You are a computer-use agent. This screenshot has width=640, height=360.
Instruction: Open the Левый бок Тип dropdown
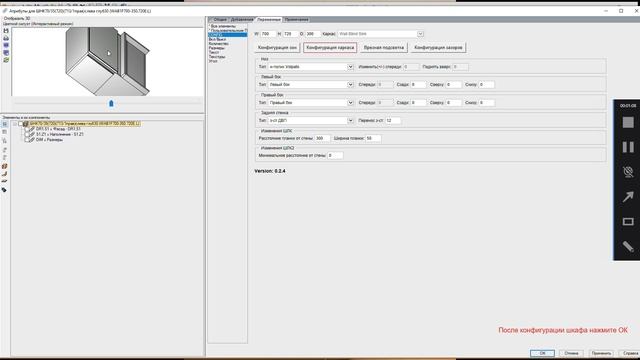350,84
